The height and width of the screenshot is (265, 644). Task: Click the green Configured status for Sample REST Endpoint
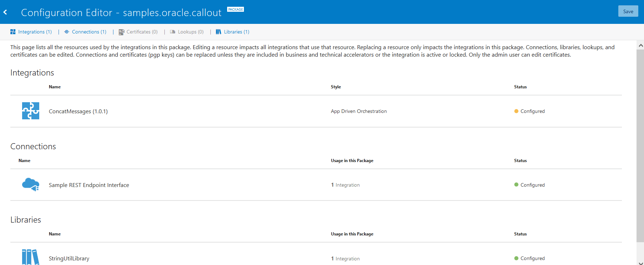point(529,185)
